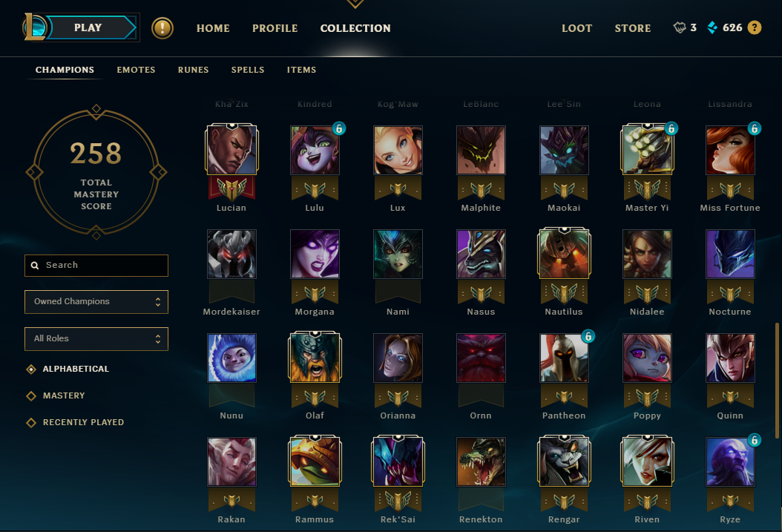Click Master Yi's mastery emblem
This screenshot has width=782, height=532.
coord(647,189)
